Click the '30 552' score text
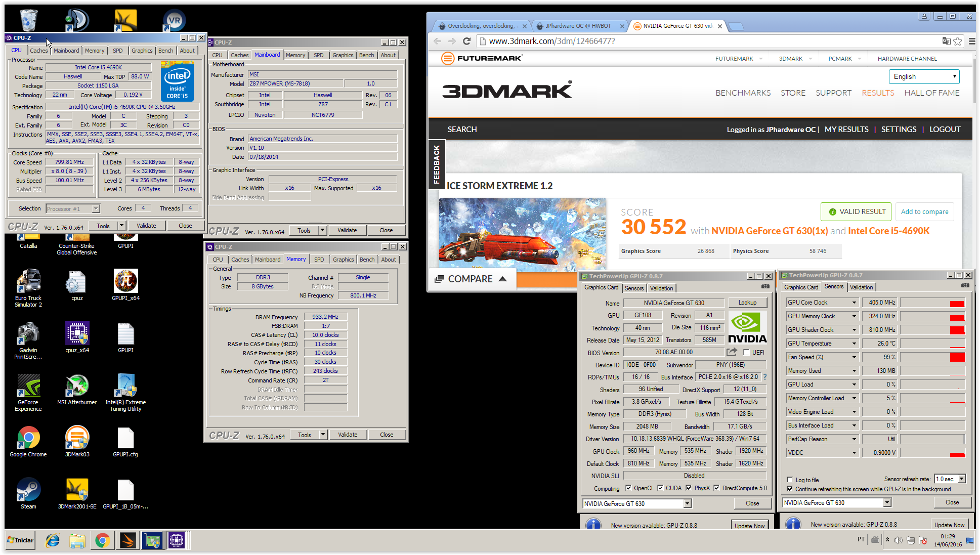This screenshot has width=980, height=555. (654, 227)
